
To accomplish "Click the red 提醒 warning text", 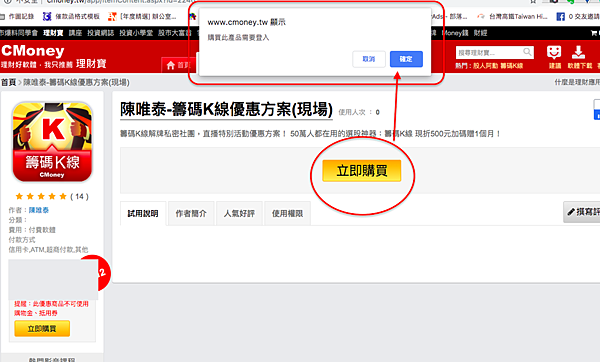I will click(51, 308).
